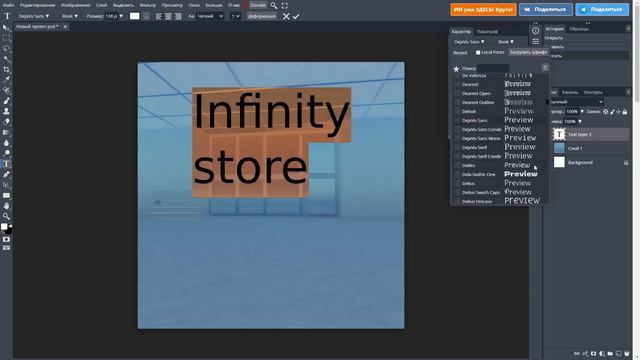This screenshot has height=360, width=640.
Task: Align text center
Action: pos(168,16)
